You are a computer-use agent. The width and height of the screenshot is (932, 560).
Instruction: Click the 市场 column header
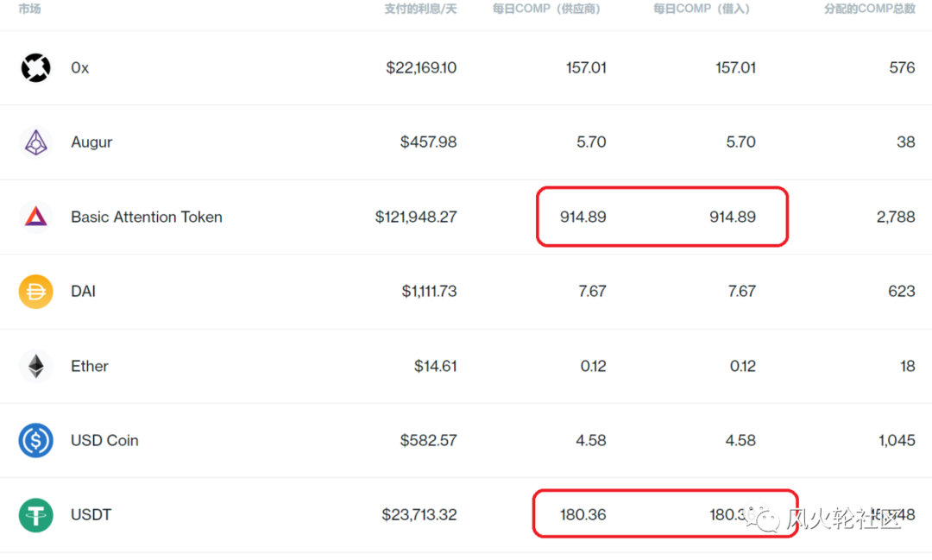coord(28,10)
